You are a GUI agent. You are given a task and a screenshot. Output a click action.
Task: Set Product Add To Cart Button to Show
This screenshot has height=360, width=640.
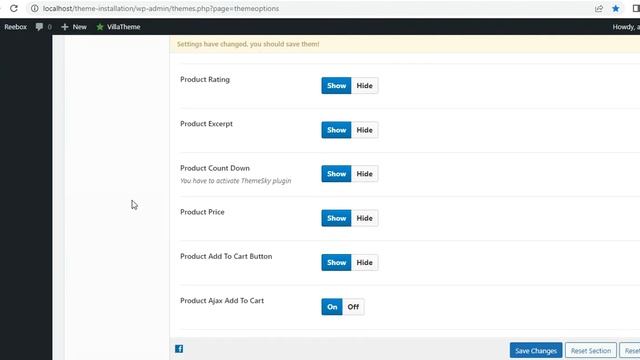tap(336, 262)
